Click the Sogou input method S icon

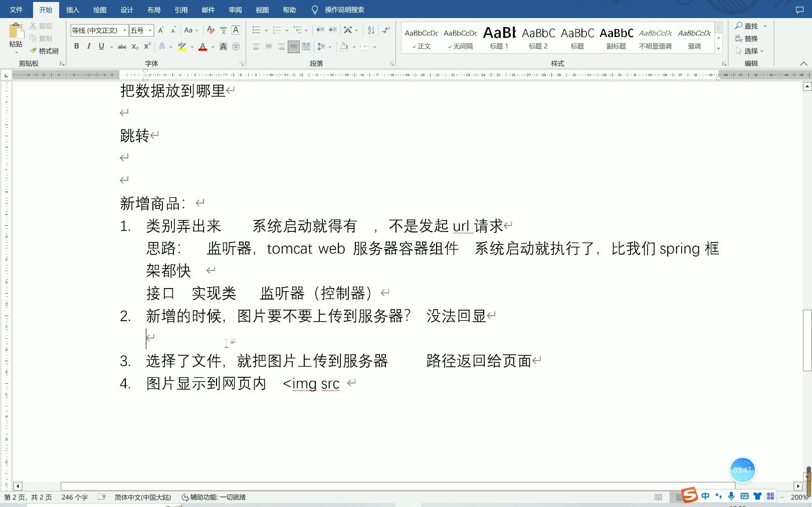click(x=690, y=495)
